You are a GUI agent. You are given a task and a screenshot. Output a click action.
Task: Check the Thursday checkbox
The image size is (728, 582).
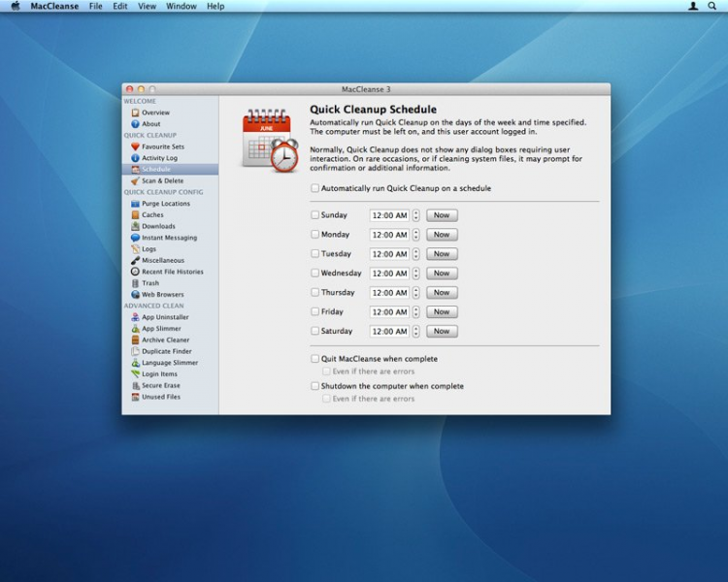coord(314,292)
